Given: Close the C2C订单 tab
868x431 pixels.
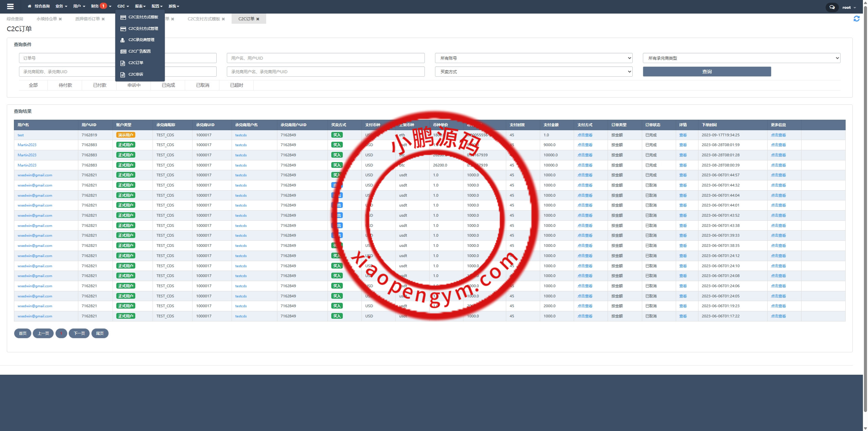Looking at the screenshot, I should point(258,19).
